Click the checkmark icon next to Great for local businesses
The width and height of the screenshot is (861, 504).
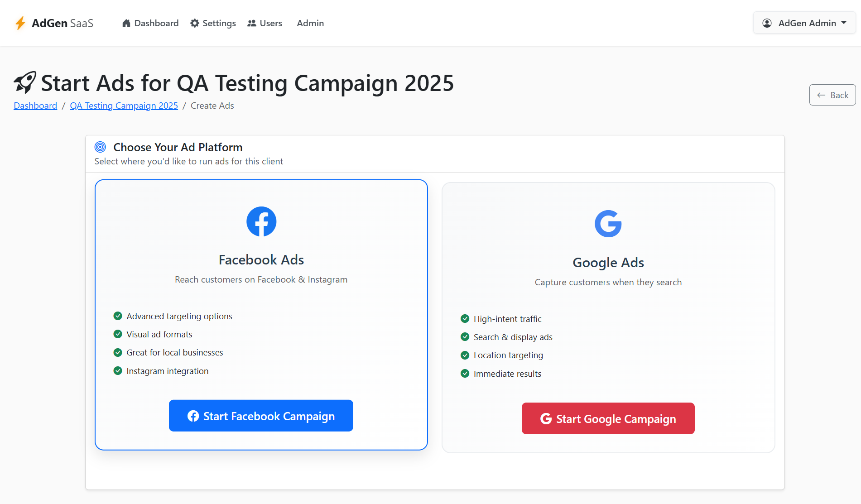pos(118,352)
